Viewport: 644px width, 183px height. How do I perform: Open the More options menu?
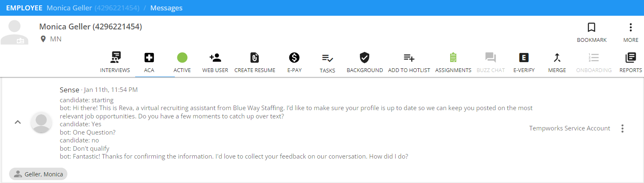630,28
